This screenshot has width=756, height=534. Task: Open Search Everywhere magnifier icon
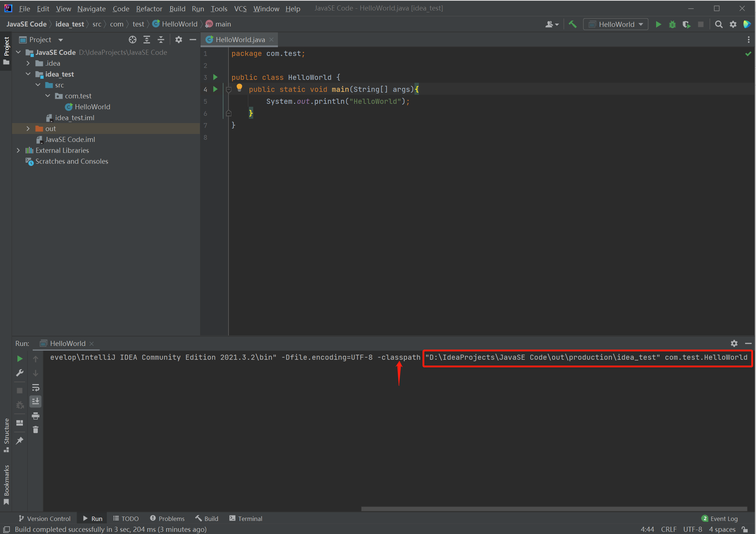(x=719, y=24)
